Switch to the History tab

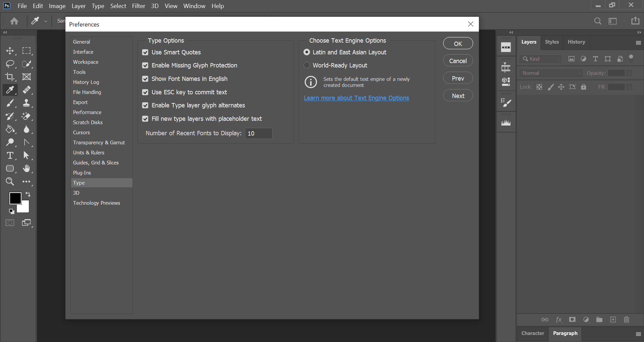(576, 42)
